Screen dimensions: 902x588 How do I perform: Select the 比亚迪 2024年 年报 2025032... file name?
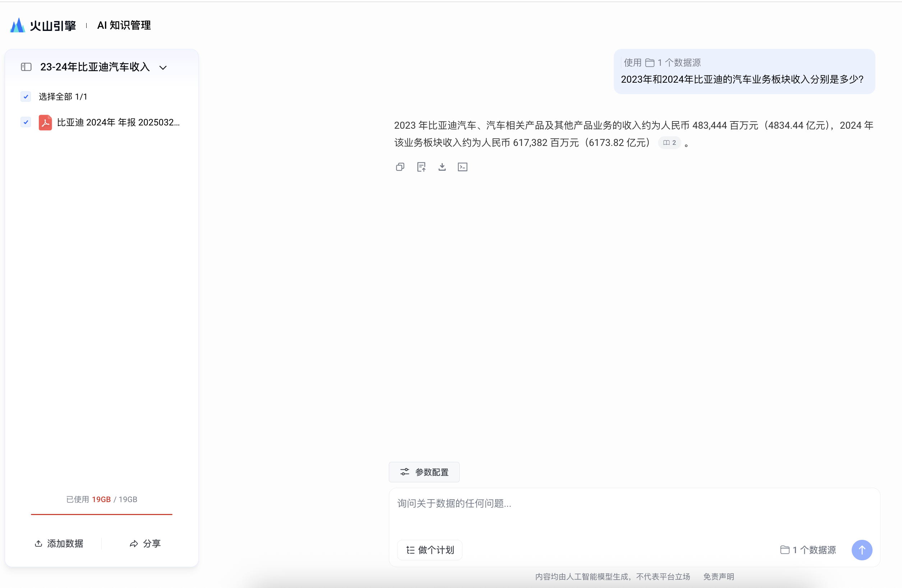point(118,123)
